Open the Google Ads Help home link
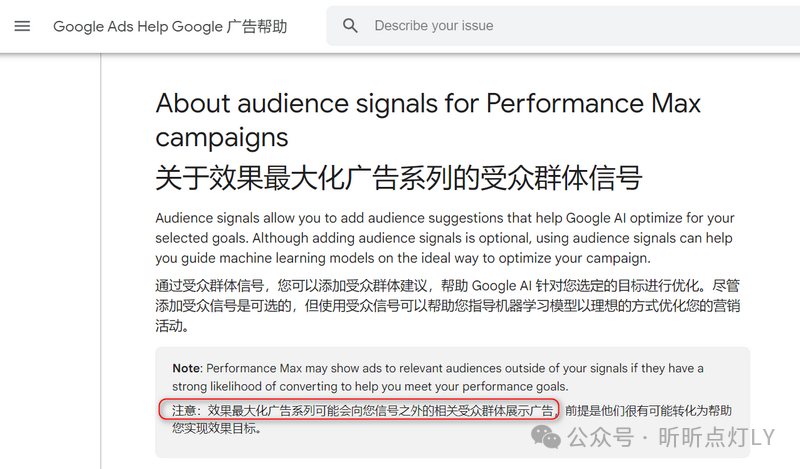 170,26
